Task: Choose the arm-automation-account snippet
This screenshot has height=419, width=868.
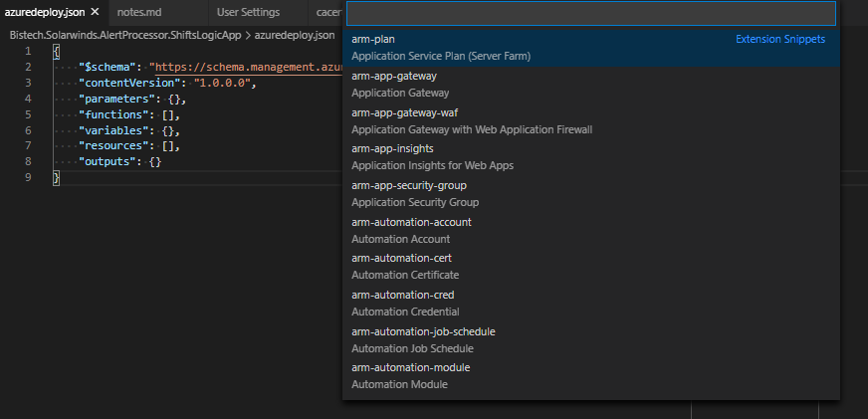Action: click(590, 230)
